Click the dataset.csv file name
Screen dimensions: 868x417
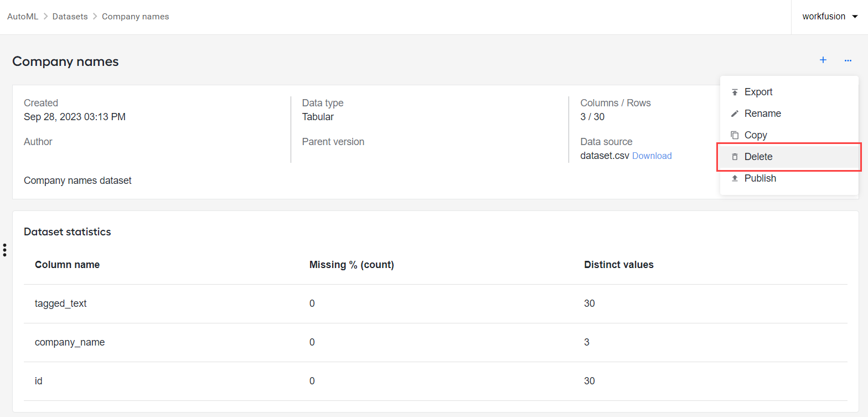[604, 156]
